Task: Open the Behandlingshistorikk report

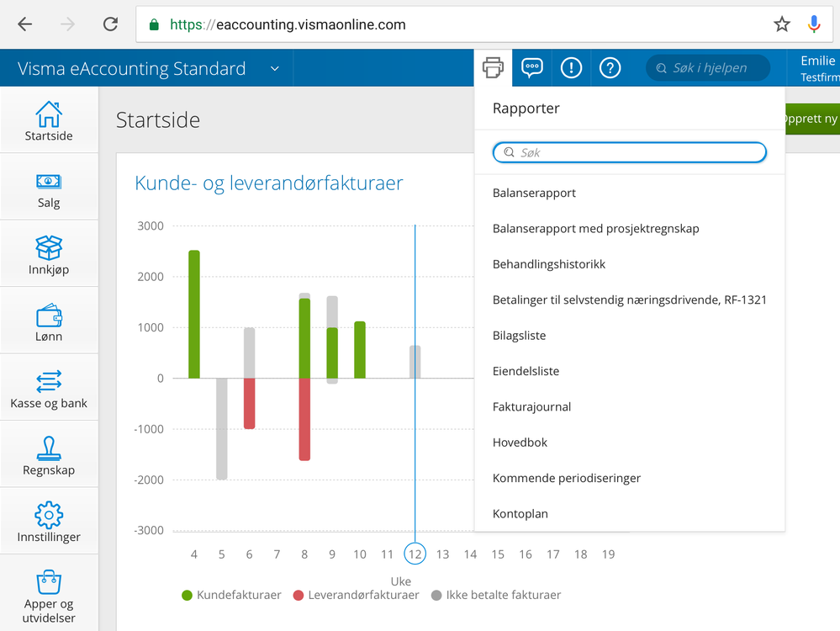Action: pos(548,264)
